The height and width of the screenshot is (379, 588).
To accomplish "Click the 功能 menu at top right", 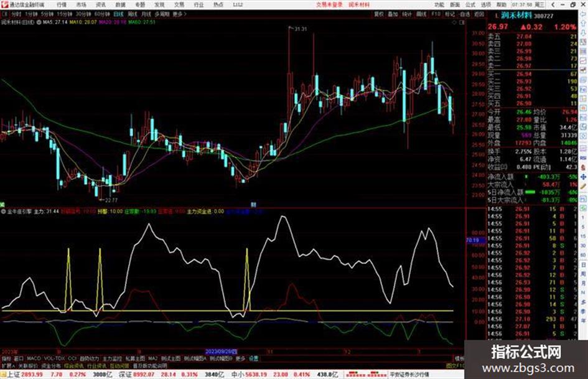I will pyautogui.click(x=439, y=4).
